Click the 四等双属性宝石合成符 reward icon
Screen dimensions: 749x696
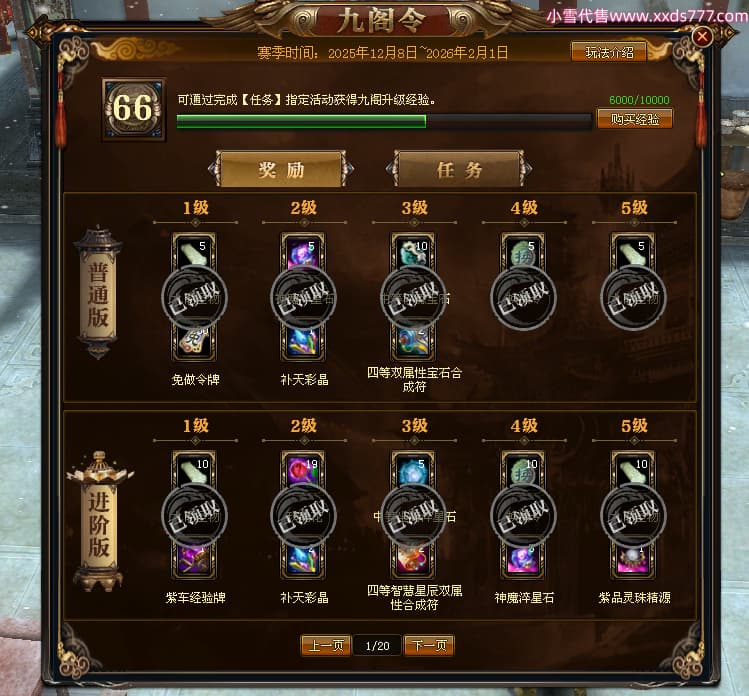[413, 342]
